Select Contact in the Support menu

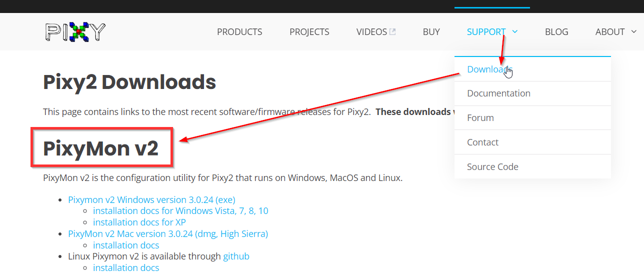[x=532, y=142]
